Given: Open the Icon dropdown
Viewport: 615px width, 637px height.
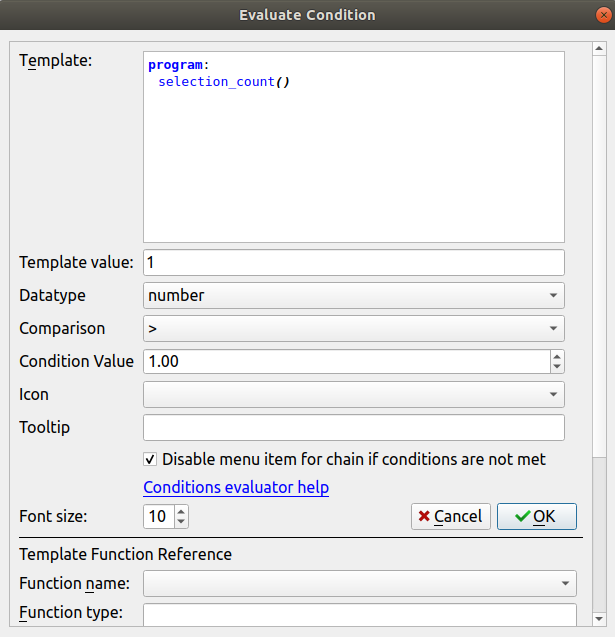Looking at the screenshot, I should pyautogui.click(x=354, y=394).
